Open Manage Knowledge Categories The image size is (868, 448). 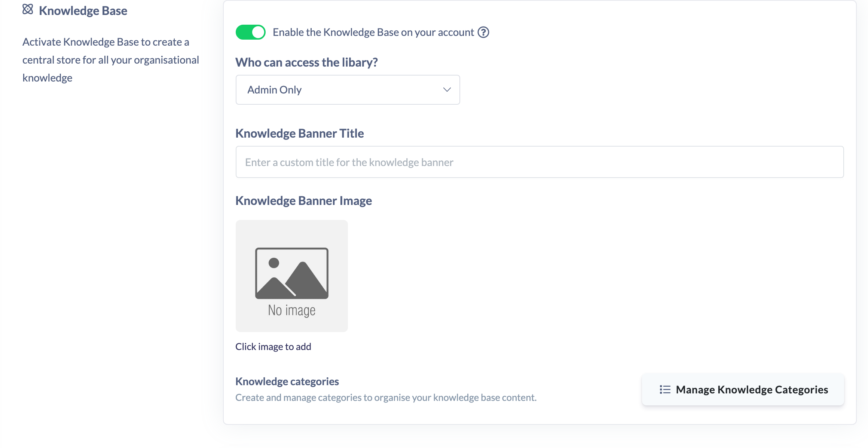pos(743,390)
